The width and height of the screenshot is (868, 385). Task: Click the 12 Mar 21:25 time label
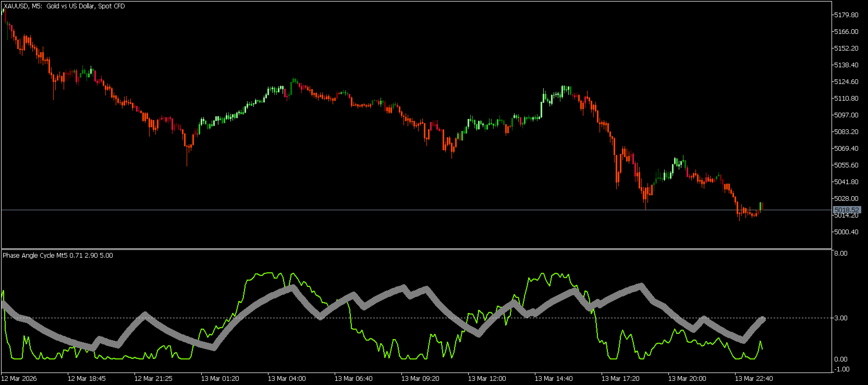(x=153, y=379)
